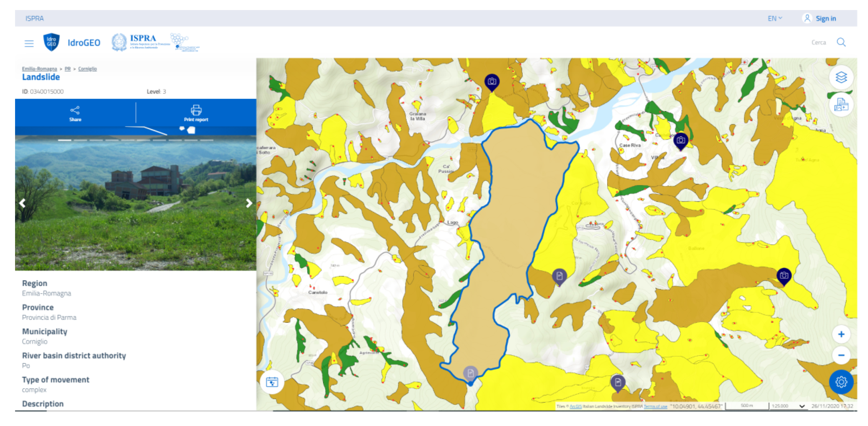The height and width of the screenshot is (426, 868).
Task: Expand the EN language dropdown
Action: coord(775,19)
